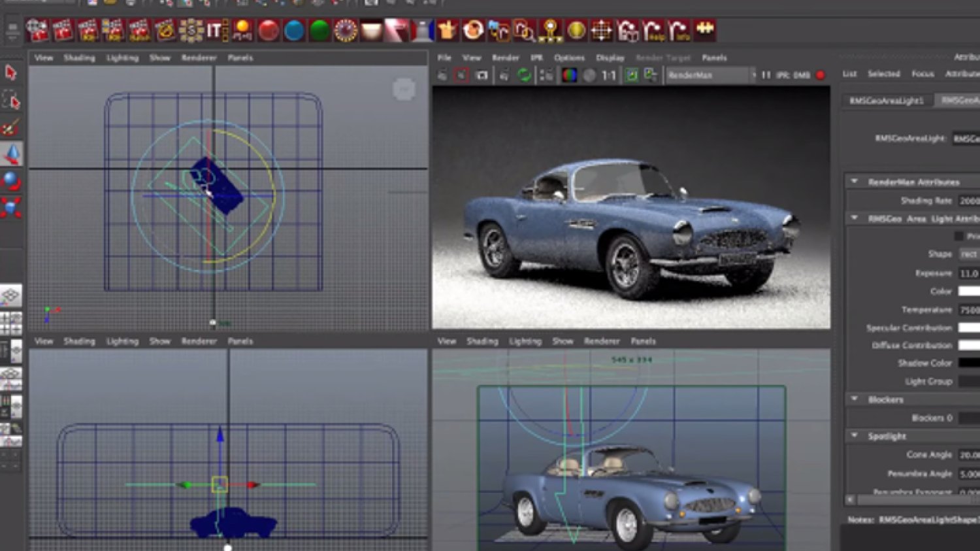The image size is (980, 551).
Task: Click the Diffuse Contribution swatch
Action: (x=969, y=345)
